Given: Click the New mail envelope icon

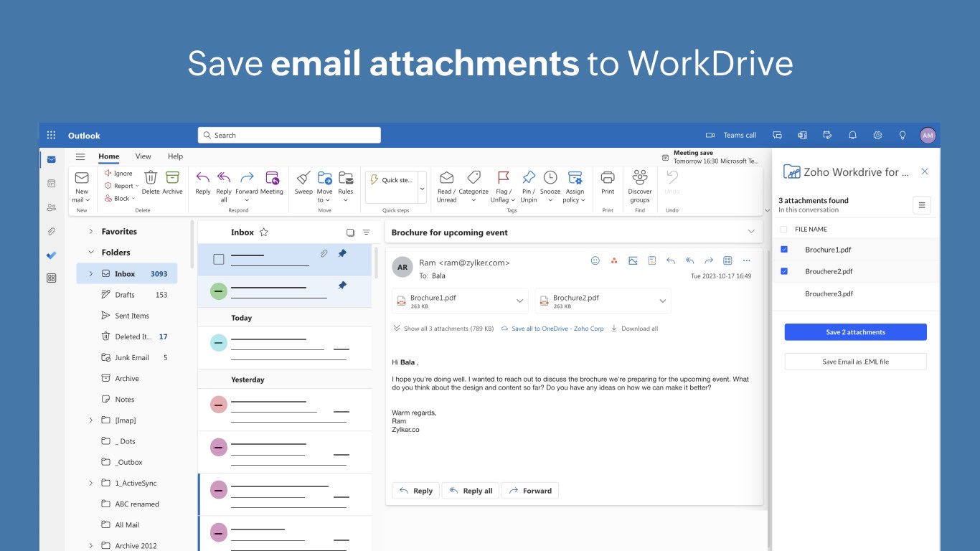Looking at the screenshot, I should click(82, 177).
